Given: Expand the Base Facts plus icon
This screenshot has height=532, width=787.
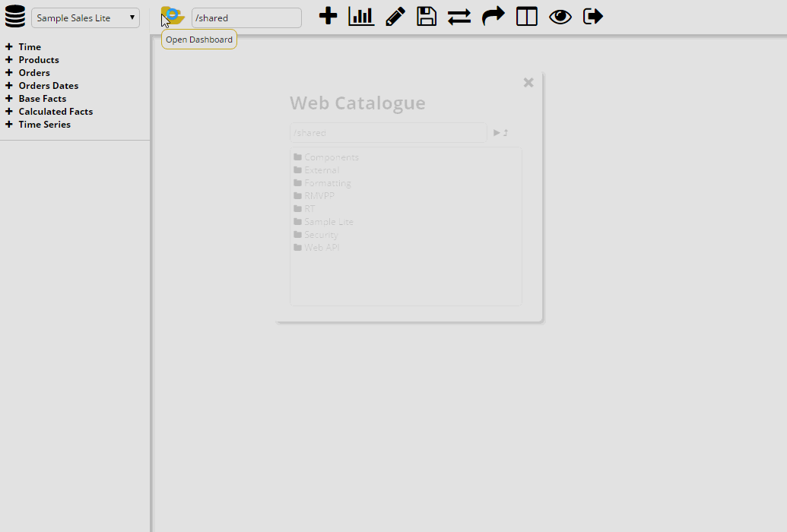Looking at the screenshot, I should click(9, 98).
